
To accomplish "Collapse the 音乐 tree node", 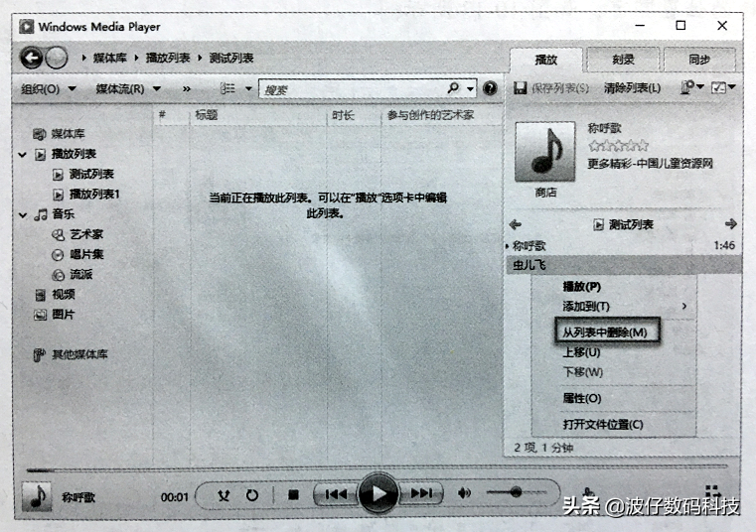I will (x=22, y=215).
